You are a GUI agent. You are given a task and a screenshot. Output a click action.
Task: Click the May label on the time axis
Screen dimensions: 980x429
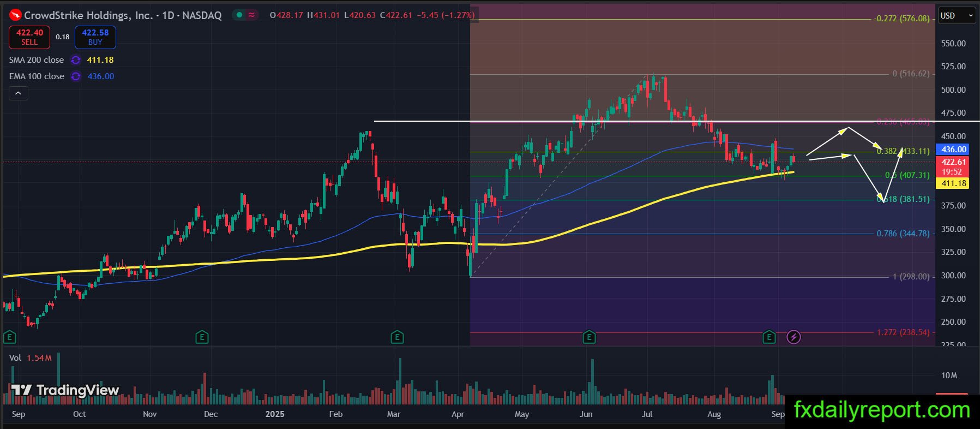(522, 414)
